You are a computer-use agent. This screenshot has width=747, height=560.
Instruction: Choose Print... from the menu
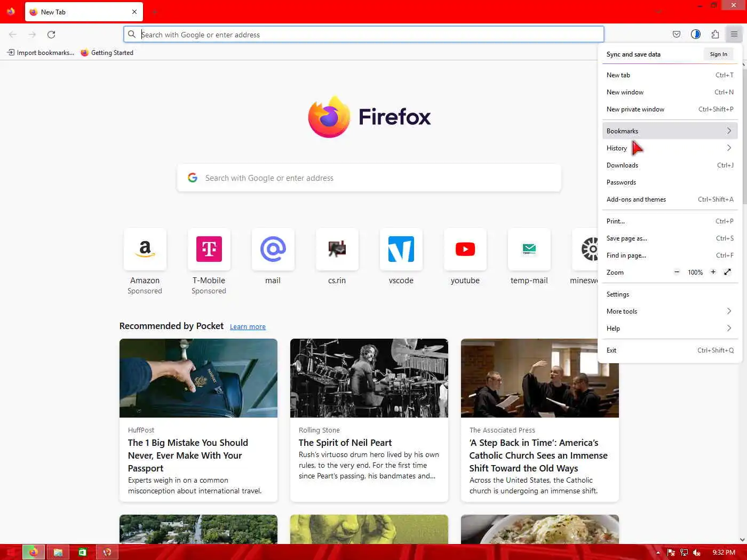[670, 221]
